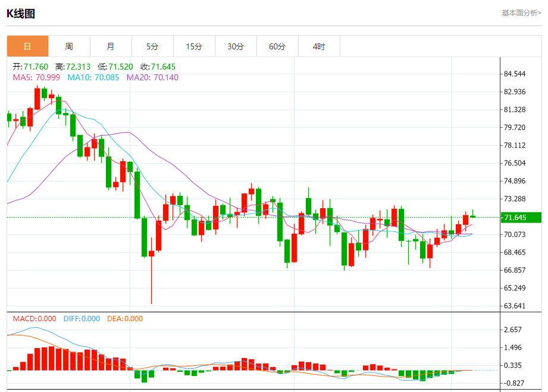Click the 81.328 price axis label
The image size is (548, 392).
(515, 109)
